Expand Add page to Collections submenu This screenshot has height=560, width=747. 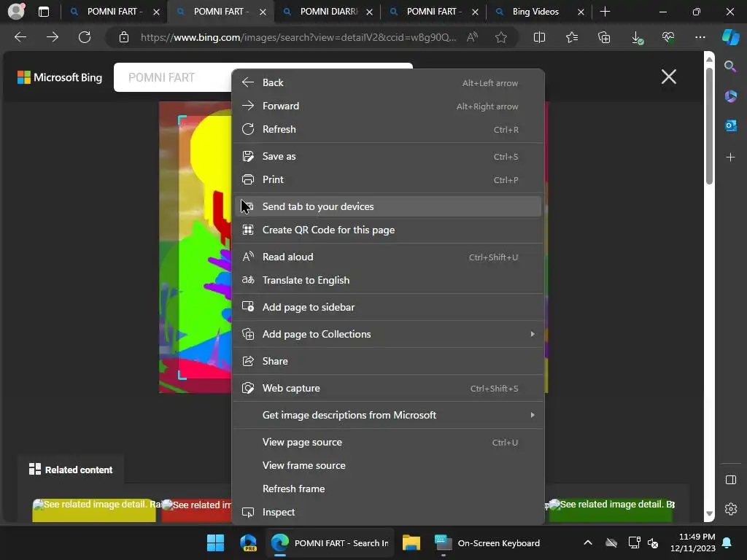point(388,334)
